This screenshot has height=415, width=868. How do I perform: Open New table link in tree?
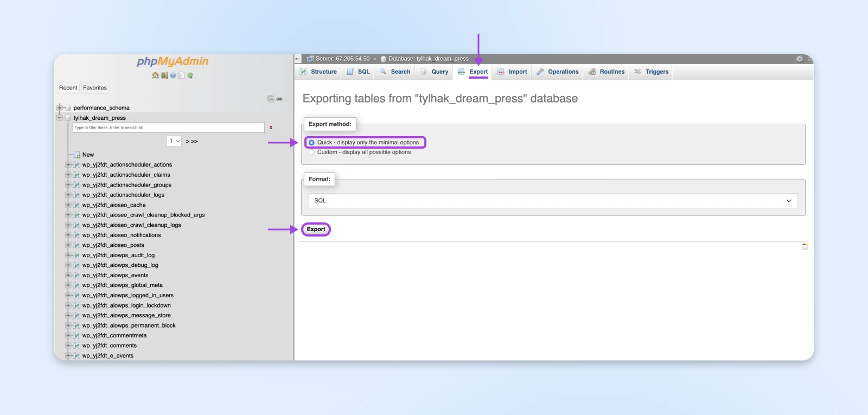coord(88,155)
